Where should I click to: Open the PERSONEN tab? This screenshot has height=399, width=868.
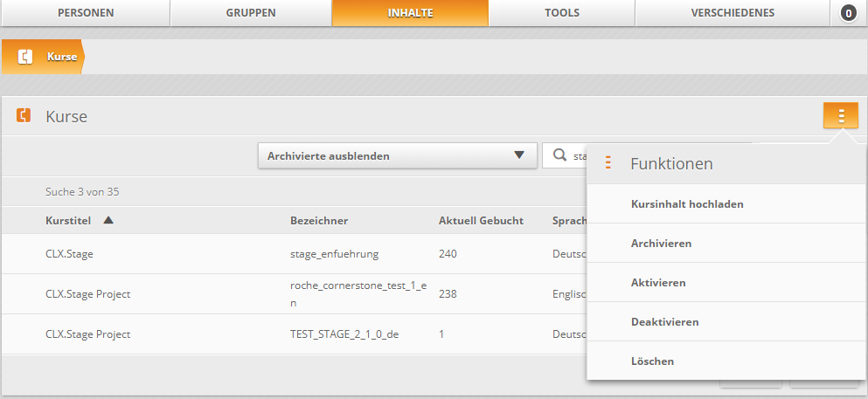pyautogui.click(x=86, y=13)
